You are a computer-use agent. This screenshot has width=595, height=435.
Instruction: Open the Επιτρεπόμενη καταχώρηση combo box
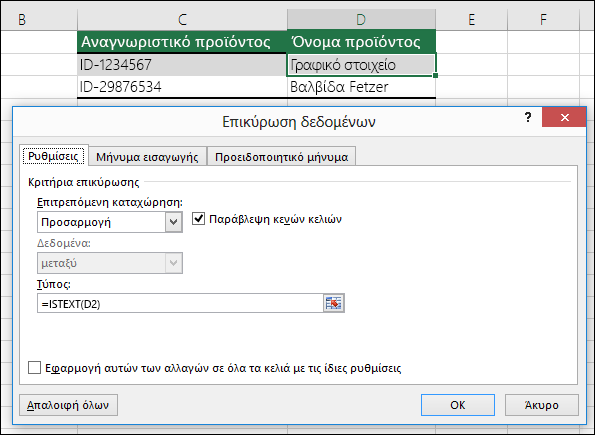[x=110, y=222]
